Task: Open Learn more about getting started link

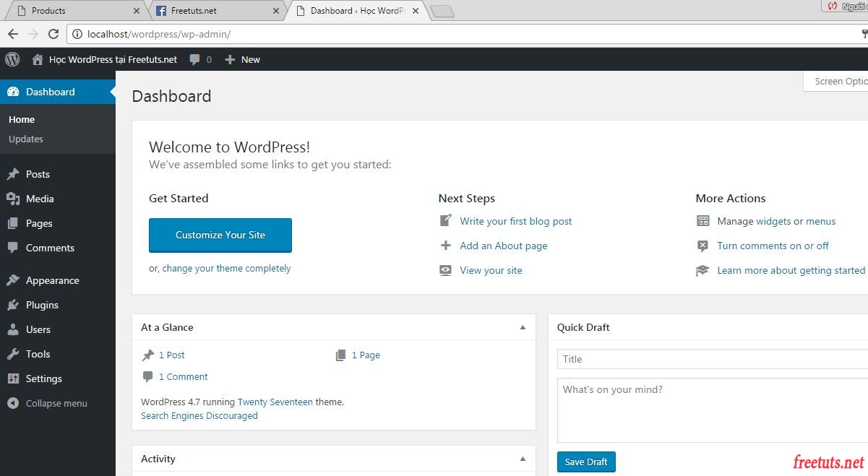Action: tap(791, 270)
